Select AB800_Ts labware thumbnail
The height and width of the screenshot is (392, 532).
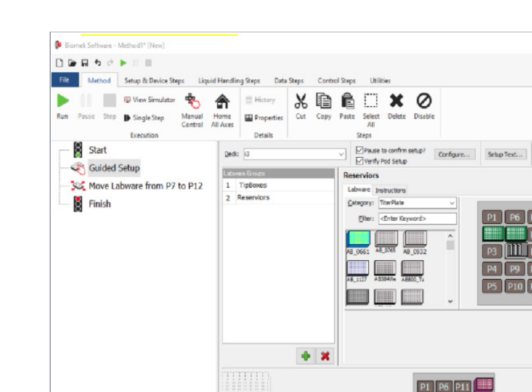point(413,271)
